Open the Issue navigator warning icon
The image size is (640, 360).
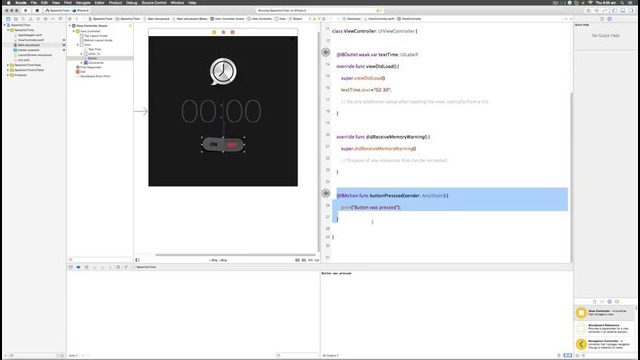(x=31, y=19)
